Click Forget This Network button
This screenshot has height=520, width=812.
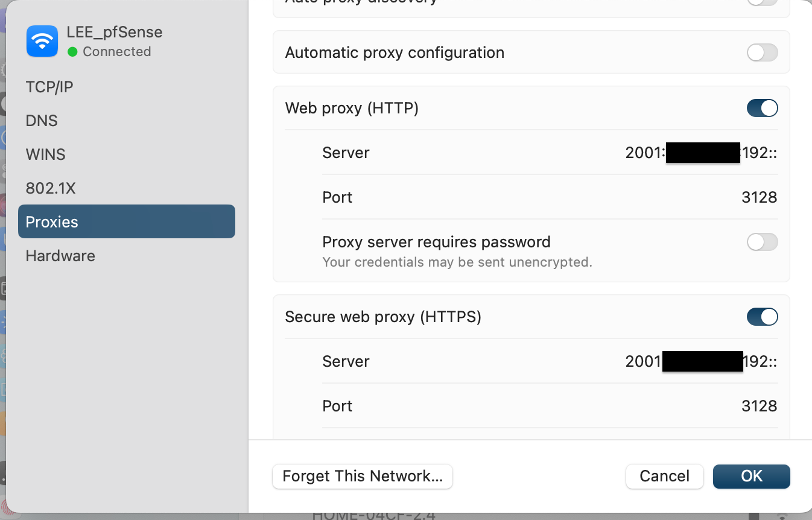363,476
